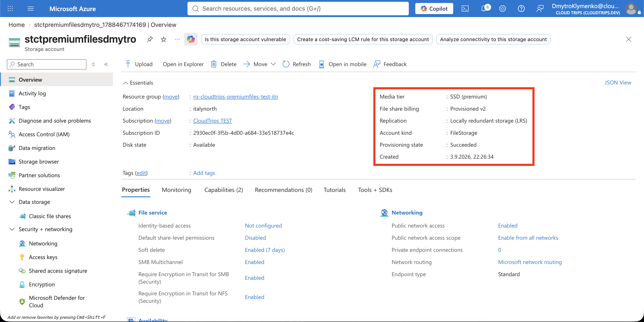
Task: Mark storage account as favorite star
Action: point(164,39)
